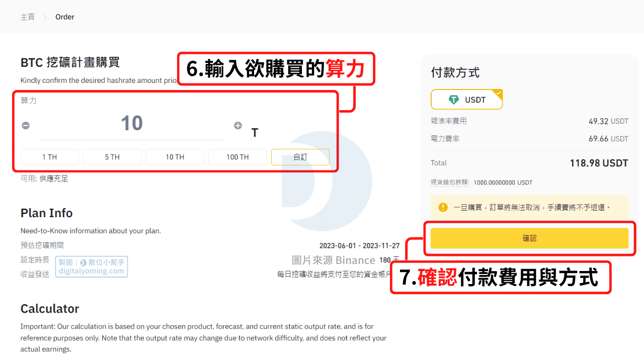Viewport: 644px width, 362px height.
Task: Go to 主頁 in breadcrumb
Action: click(28, 17)
